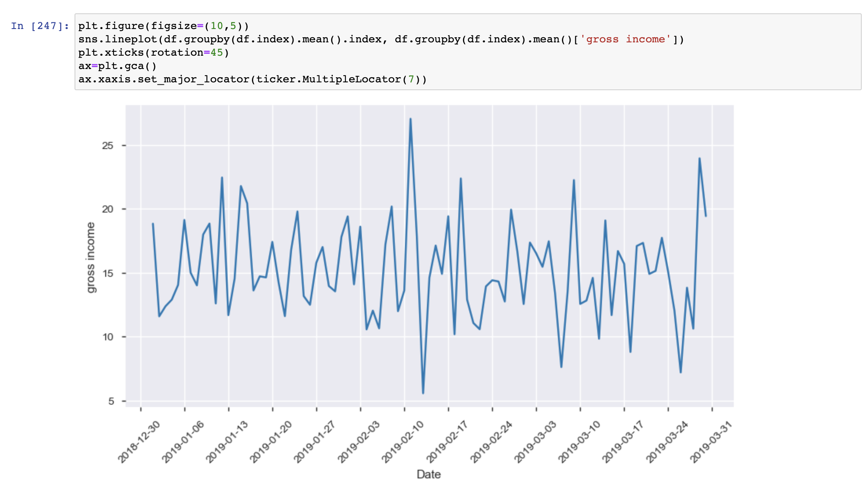868x487 pixels.
Task: Click the plt.xticks(rotation=45) line
Action: pyautogui.click(x=153, y=53)
